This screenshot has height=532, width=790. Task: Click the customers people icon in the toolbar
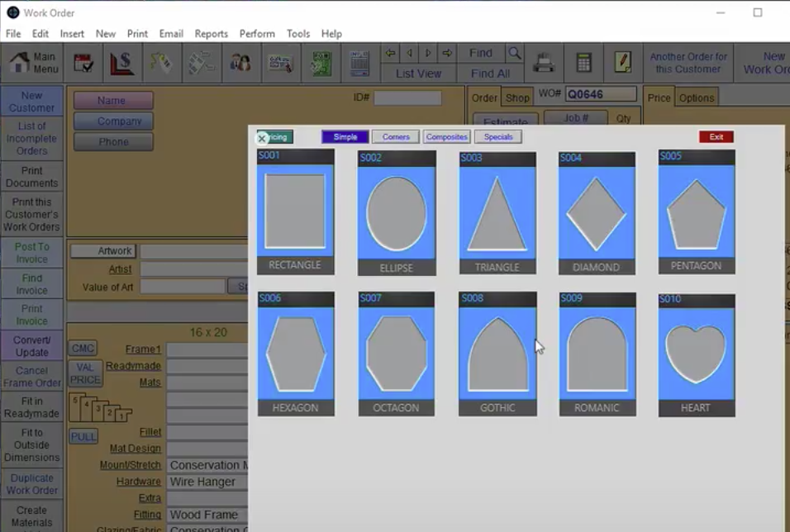coord(240,64)
